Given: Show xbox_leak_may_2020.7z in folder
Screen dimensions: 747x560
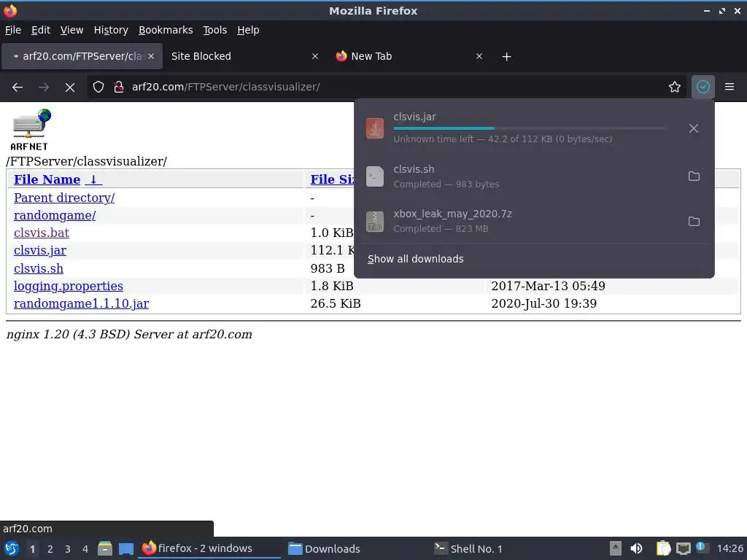Looking at the screenshot, I should tap(694, 222).
